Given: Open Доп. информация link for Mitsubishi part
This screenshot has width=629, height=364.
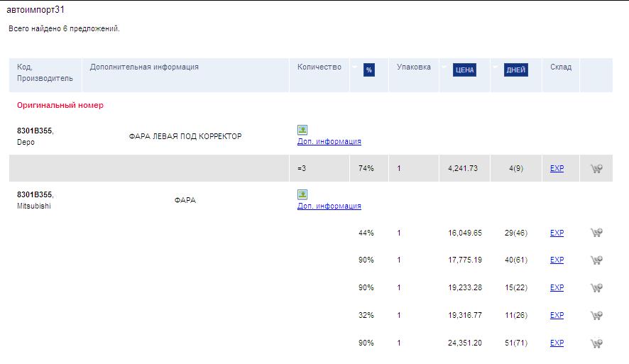Looking at the screenshot, I should pyautogui.click(x=329, y=206).
